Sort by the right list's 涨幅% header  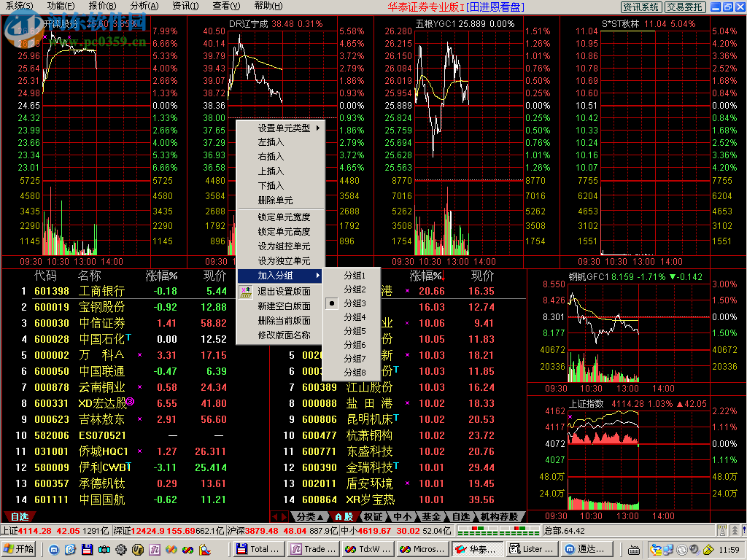point(427,275)
